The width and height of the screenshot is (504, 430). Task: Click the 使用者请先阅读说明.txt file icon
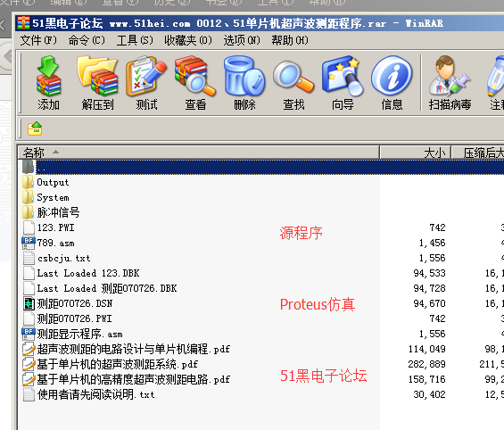tap(29, 394)
